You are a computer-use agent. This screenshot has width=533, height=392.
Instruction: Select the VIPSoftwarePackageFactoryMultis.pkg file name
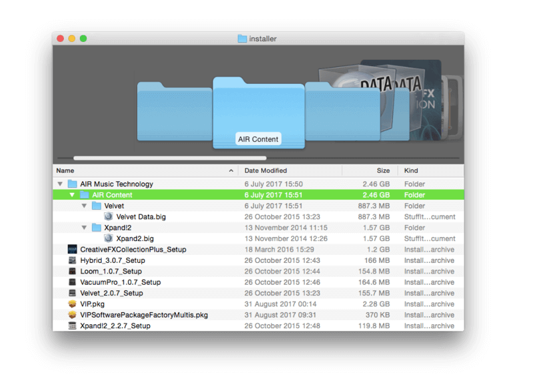(x=144, y=315)
